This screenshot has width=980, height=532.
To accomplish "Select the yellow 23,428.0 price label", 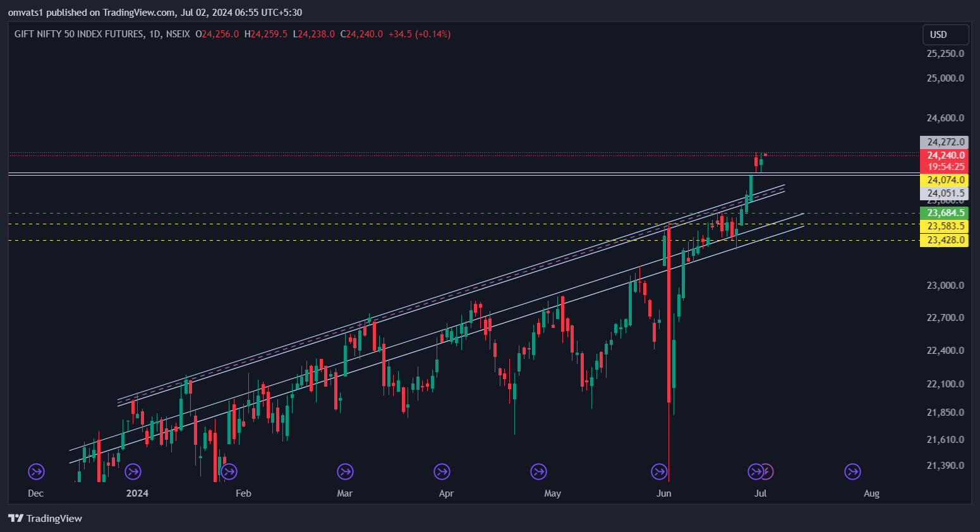I will click(x=944, y=240).
